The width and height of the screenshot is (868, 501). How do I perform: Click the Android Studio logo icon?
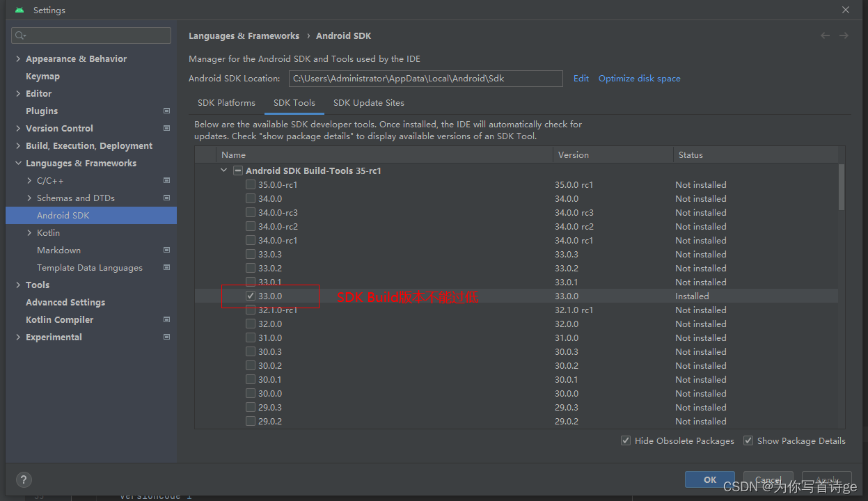click(x=19, y=10)
